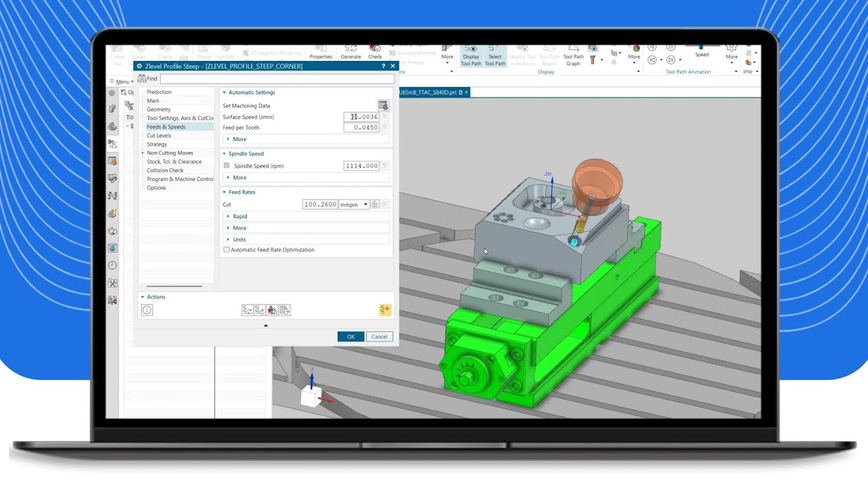Click the surface speed formula icon
Image resolution: width=868 pixels, height=488 pixels.
point(385,117)
